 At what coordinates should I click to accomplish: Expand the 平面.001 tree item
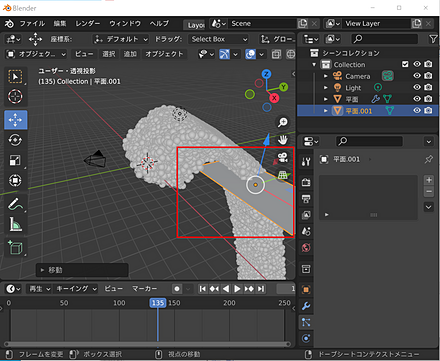[x=326, y=111]
